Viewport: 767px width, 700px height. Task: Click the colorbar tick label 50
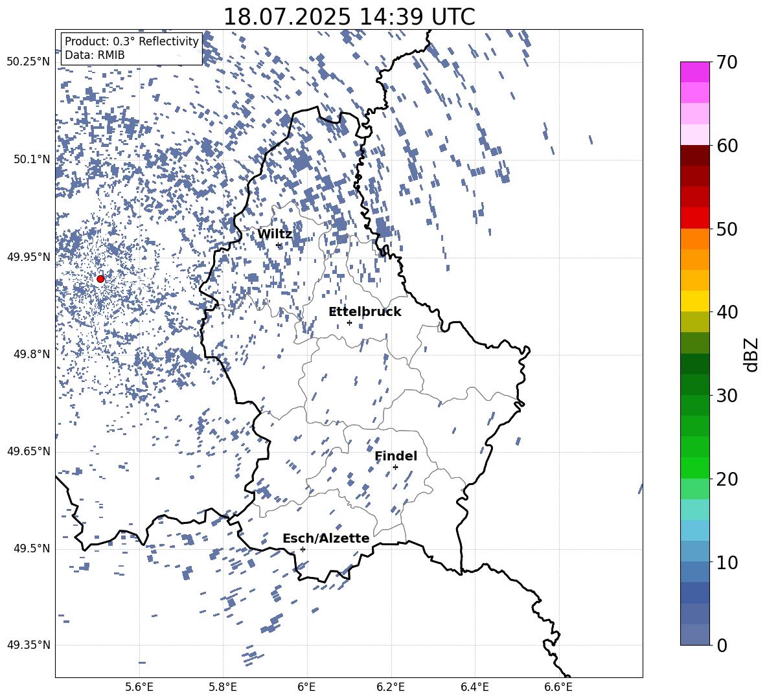coord(727,229)
